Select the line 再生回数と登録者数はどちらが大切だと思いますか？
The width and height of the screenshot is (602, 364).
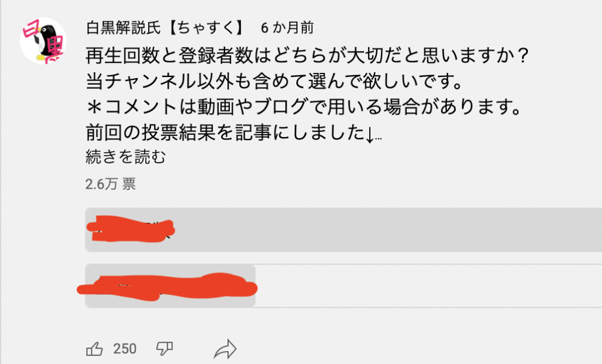click(x=307, y=55)
